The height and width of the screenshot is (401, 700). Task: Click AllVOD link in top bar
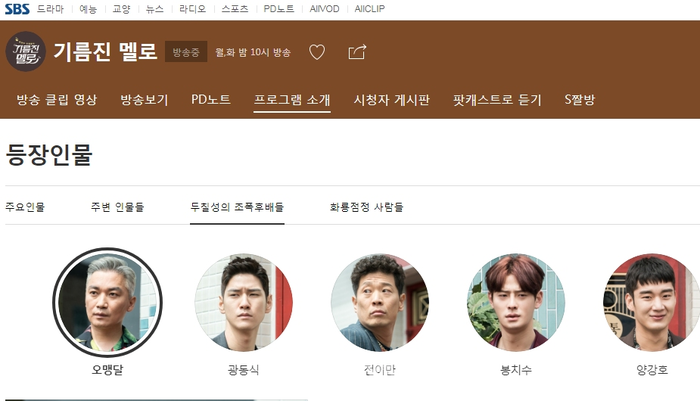click(325, 9)
